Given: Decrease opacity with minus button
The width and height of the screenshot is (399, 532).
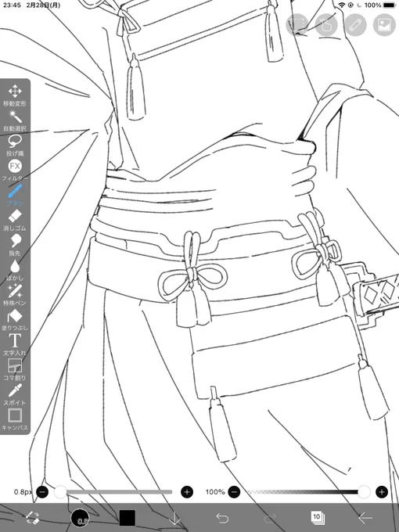Looking at the screenshot, I should (234, 492).
